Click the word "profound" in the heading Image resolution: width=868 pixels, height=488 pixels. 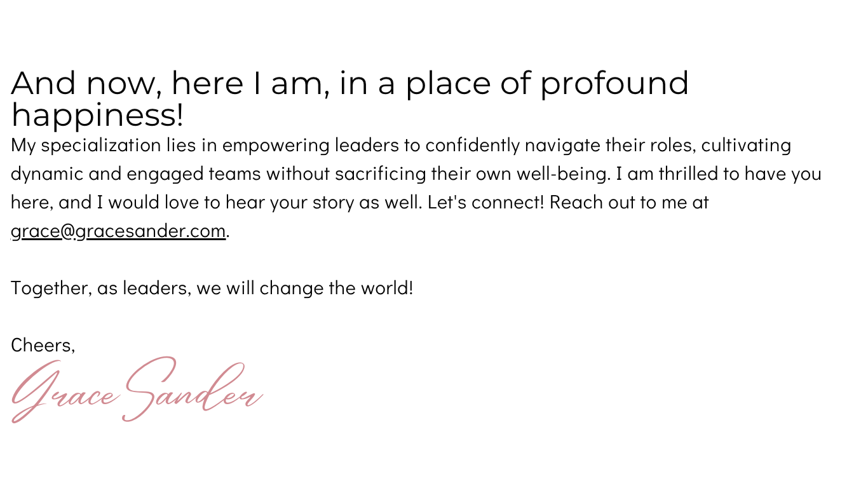[x=614, y=83]
